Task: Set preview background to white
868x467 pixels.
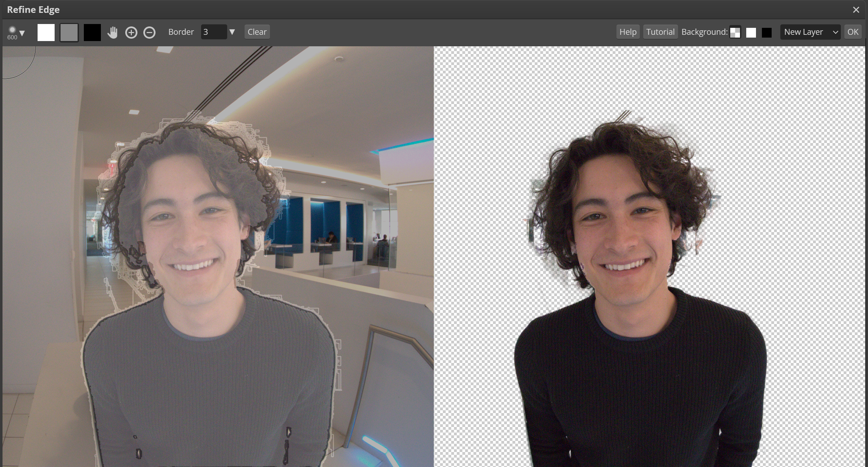Action: click(x=751, y=33)
